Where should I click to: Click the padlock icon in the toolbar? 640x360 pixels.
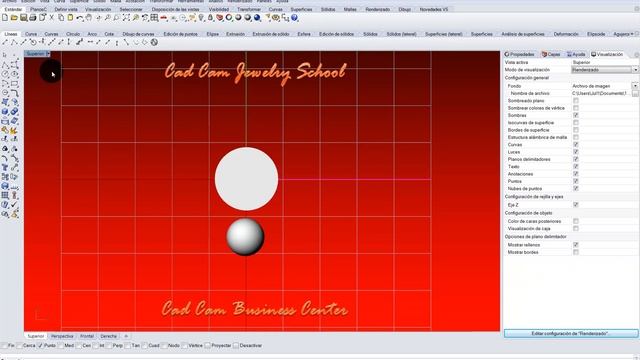[210, 18]
